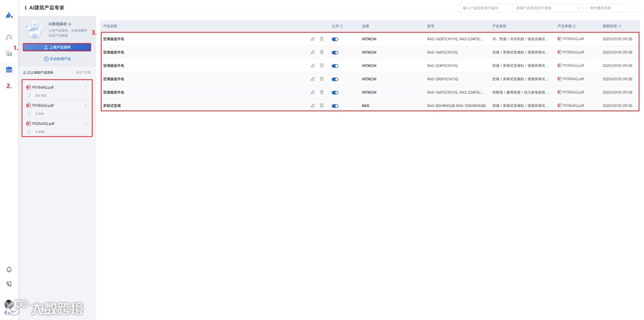644x320 pixels.
Task: Edit the 冷、热源 type product row
Action: tap(312, 39)
